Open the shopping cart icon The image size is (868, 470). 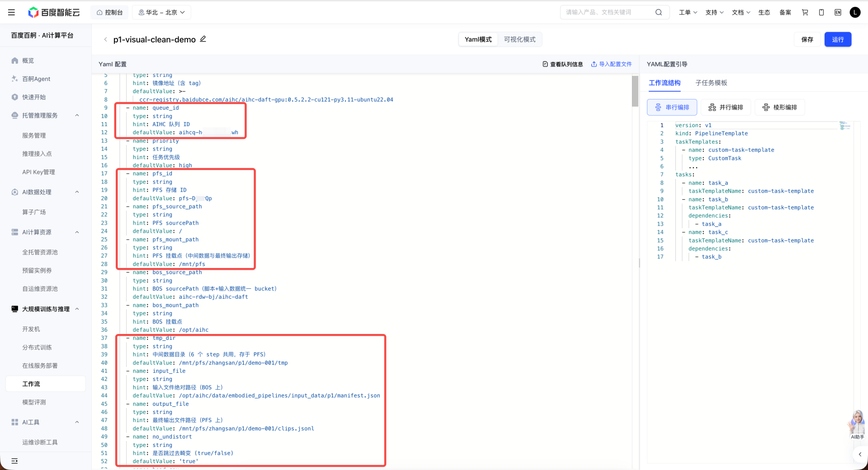[805, 12]
